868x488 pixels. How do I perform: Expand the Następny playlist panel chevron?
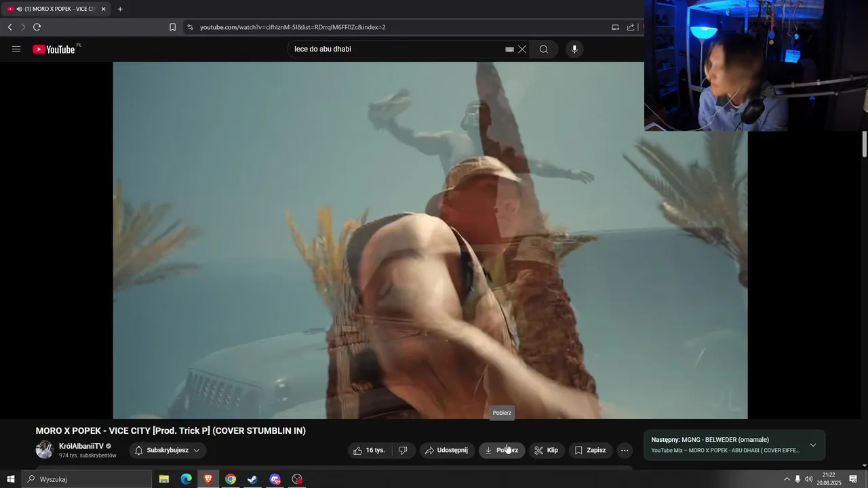pyautogui.click(x=813, y=445)
